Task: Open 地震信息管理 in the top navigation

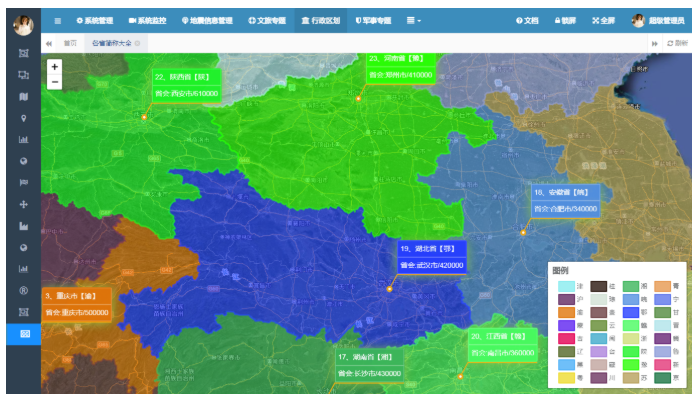Action: tap(207, 21)
